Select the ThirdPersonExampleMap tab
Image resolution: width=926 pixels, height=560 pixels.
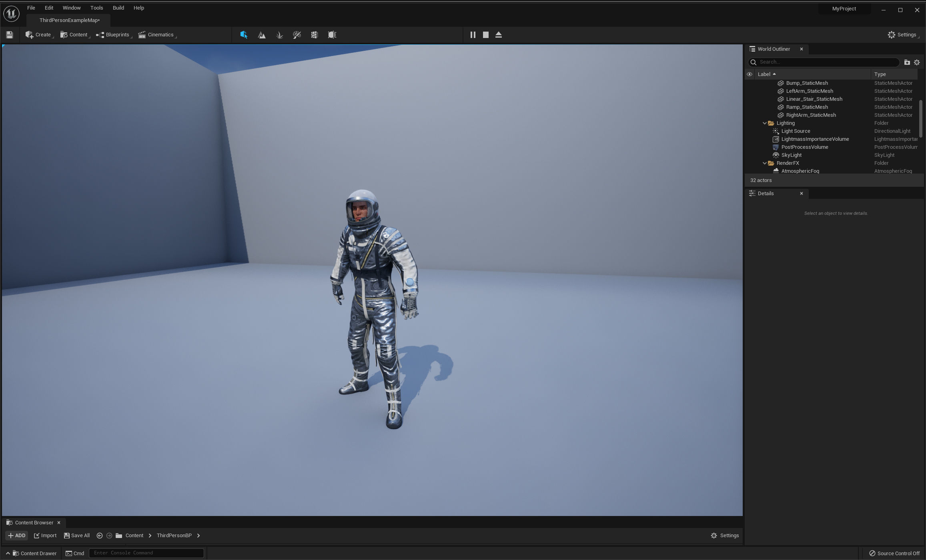pyautogui.click(x=69, y=20)
